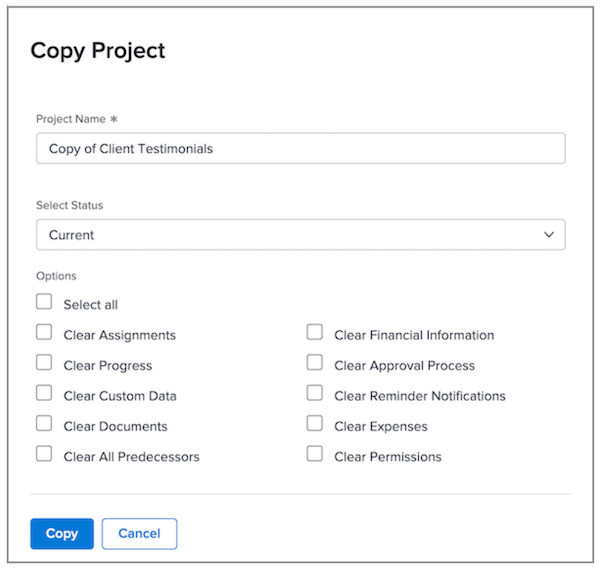Tick Clear Financial Information checkbox

(x=315, y=333)
